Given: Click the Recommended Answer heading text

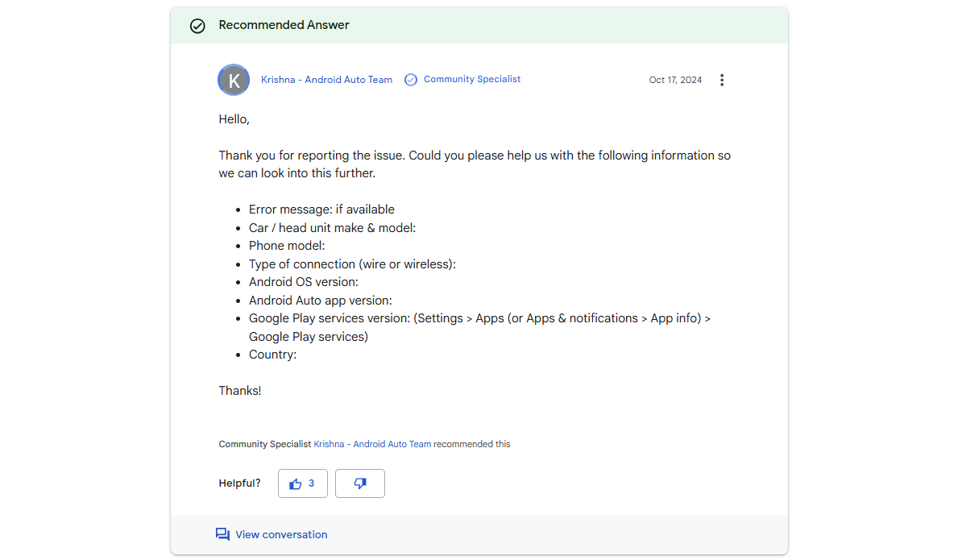Looking at the screenshot, I should 284,25.
